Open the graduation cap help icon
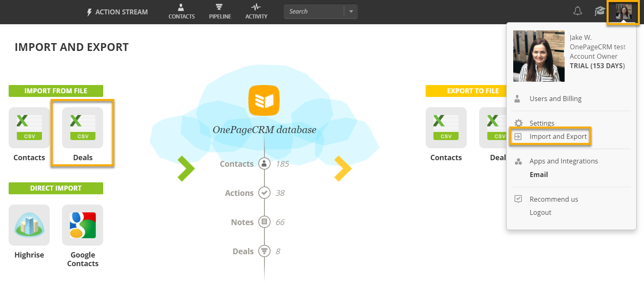 pyautogui.click(x=600, y=12)
